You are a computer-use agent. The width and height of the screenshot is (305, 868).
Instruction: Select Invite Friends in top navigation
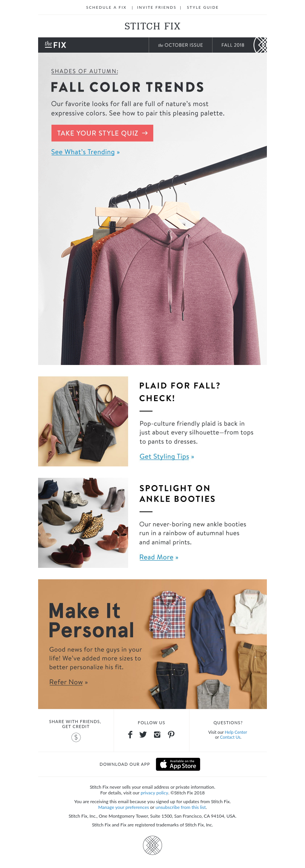(156, 8)
